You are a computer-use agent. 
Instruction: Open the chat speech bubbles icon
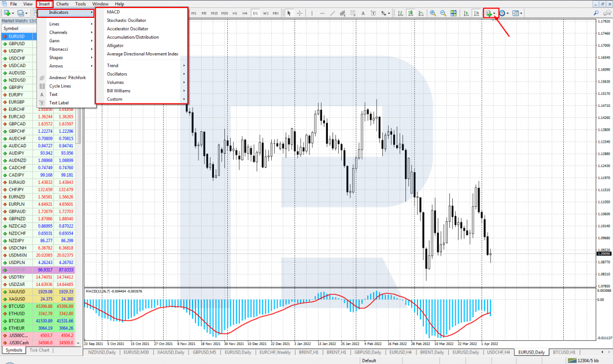point(607,13)
